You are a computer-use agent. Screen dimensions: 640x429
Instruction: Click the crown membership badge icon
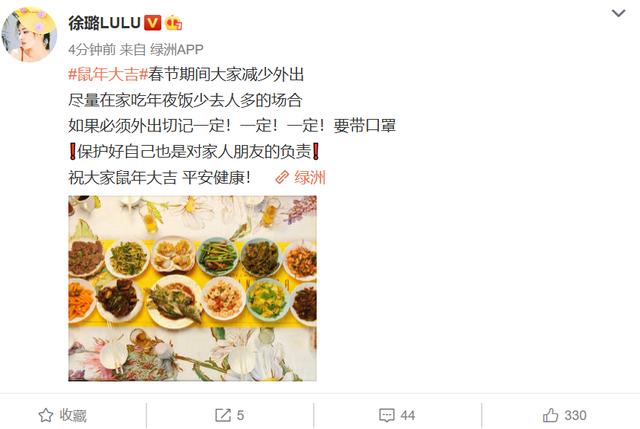[x=173, y=23]
